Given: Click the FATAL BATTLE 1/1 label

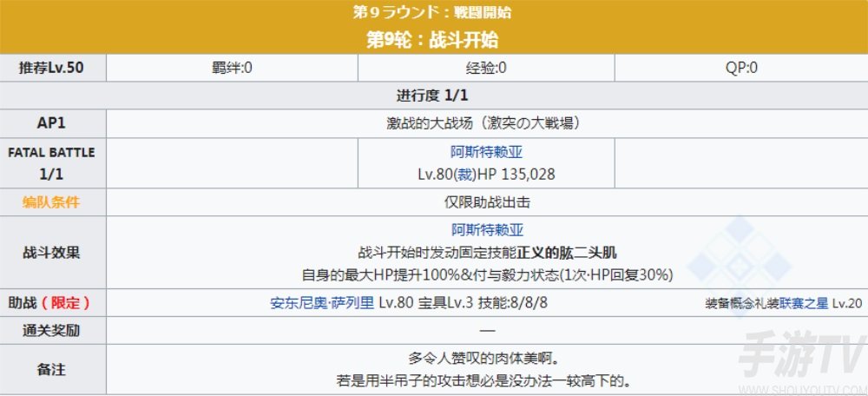Looking at the screenshot, I should (53, 163).
